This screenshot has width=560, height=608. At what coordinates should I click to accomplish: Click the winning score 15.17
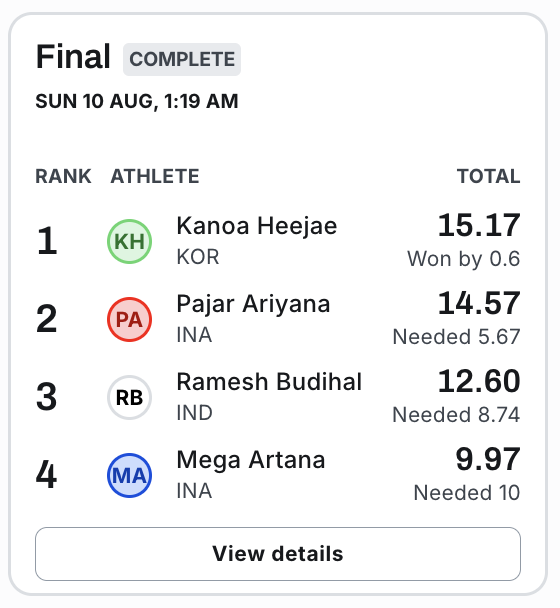pos(479,225)
